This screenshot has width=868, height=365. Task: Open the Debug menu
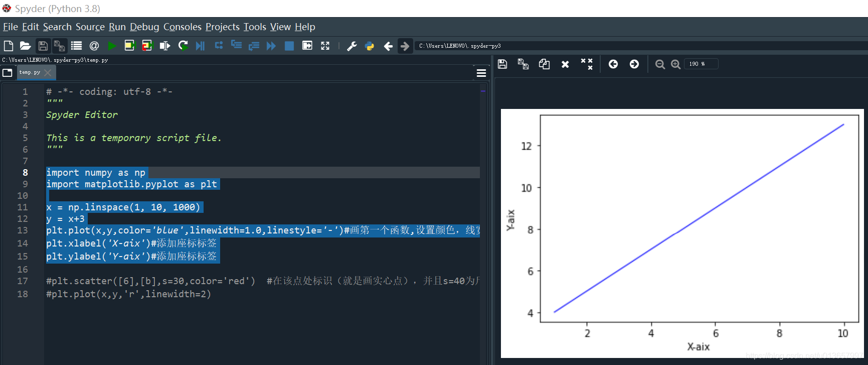pyautogui.click(x=144, y=27)
